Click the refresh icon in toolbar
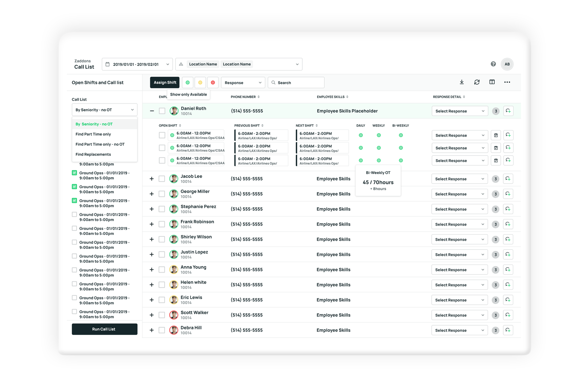This screenshot has height=392, width=588. (x=477, y=82)
